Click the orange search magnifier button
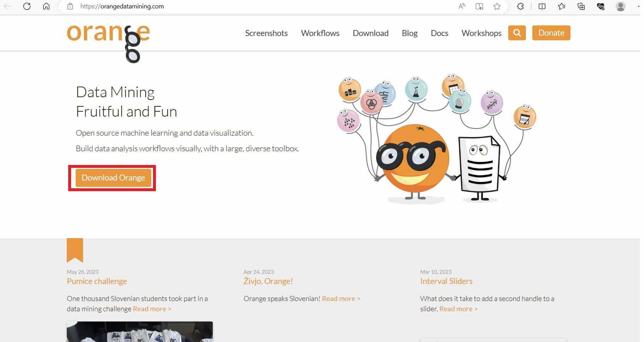This screenshot has height=342, width=644. tap(517, 33)
